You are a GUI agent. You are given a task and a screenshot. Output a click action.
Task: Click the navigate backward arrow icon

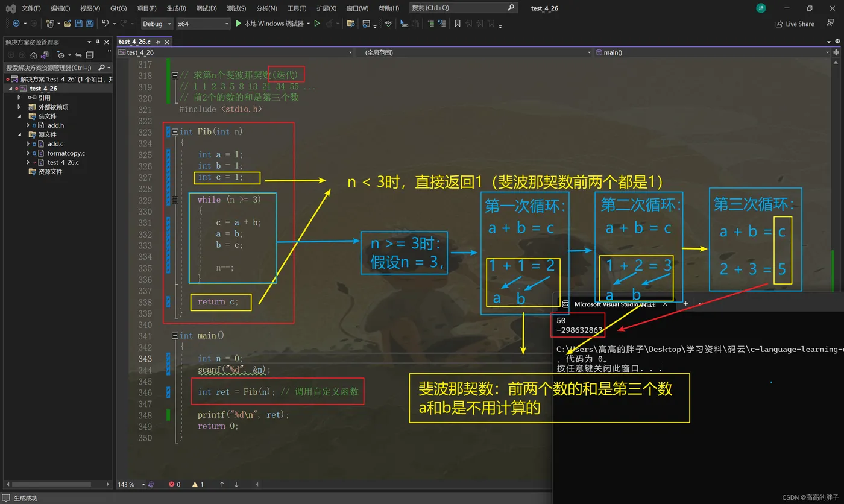point(16,24)
